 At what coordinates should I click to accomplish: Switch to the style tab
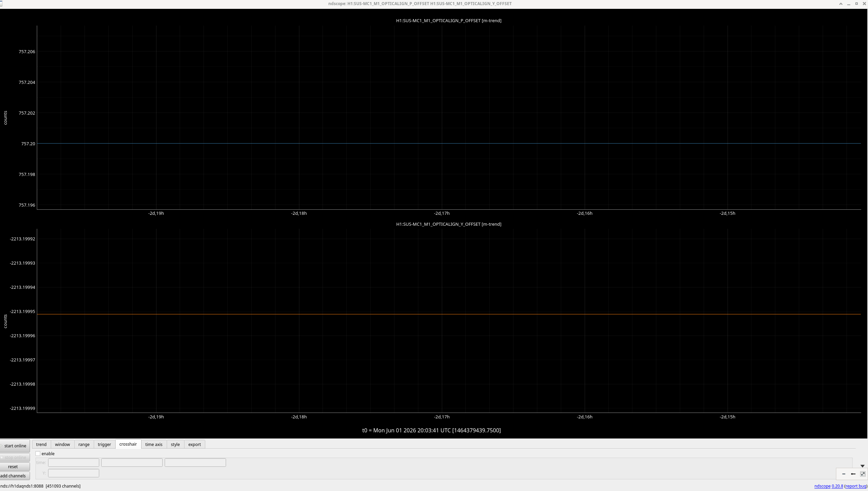click(x=175, y=444)
